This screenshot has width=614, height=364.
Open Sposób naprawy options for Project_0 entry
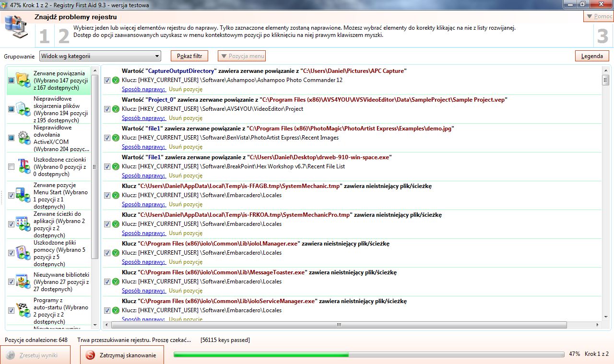(x=143, y=118)
